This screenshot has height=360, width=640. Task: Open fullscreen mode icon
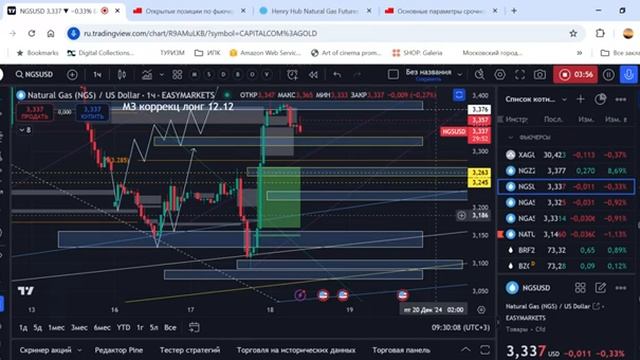[520, 75]
